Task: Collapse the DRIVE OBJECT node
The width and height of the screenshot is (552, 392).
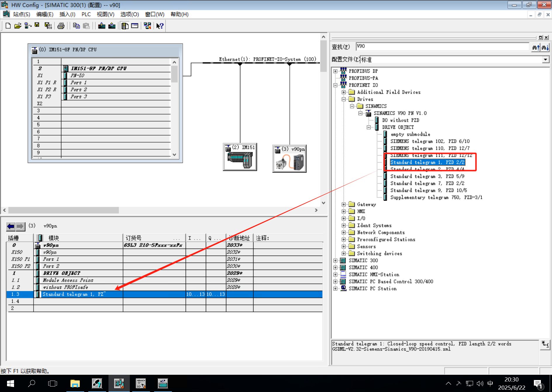Action: tap(369, 127)
